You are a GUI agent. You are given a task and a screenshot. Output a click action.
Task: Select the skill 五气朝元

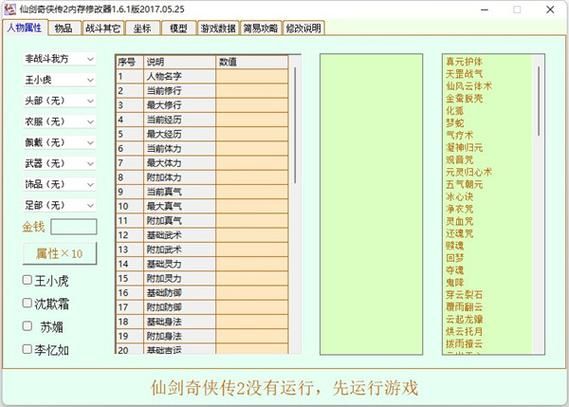click(464, 184)
